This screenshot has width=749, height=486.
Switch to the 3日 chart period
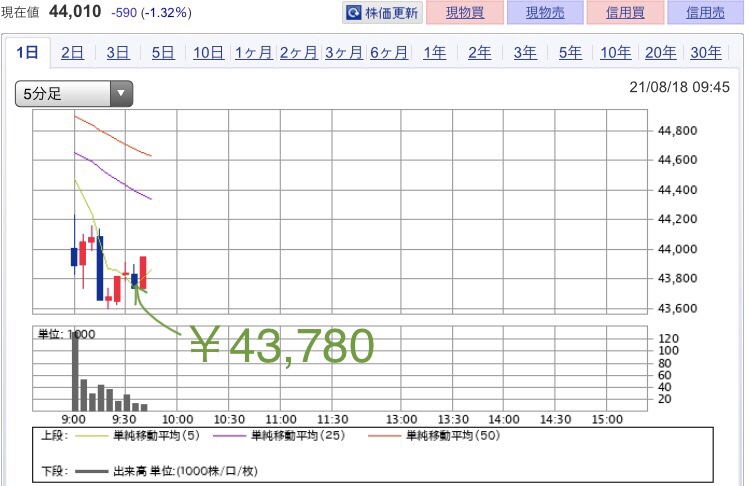(118, 53)
